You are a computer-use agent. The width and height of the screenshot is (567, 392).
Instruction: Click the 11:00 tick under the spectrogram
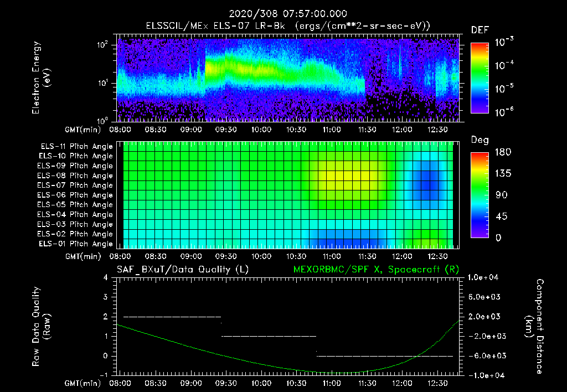point(332,130)
